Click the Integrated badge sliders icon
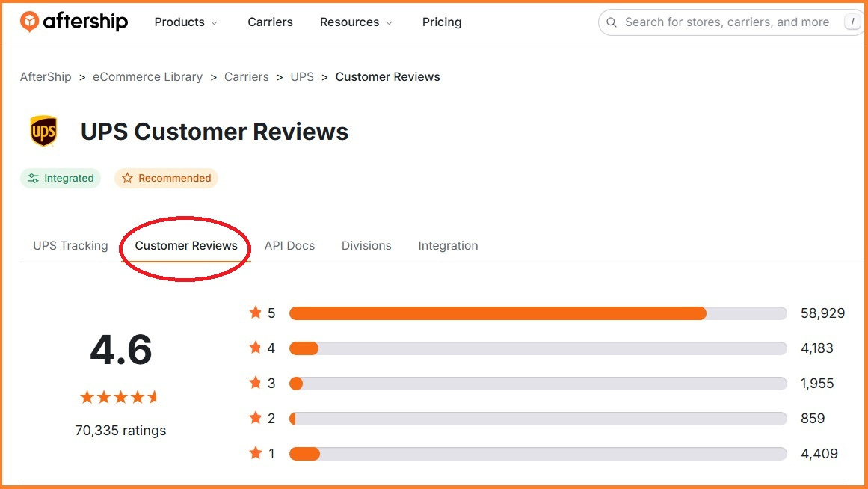This screenshot has height=489, width=868. click(x=33, y=178)
